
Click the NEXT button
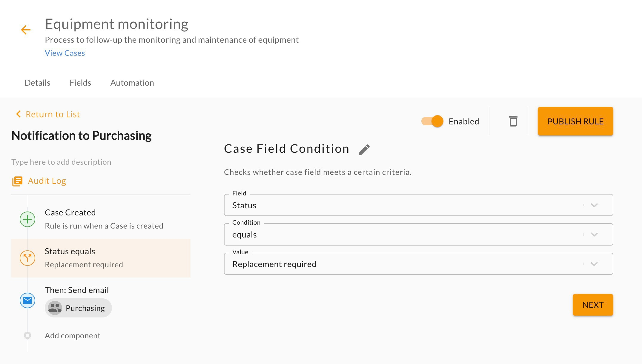pos(593,305)
